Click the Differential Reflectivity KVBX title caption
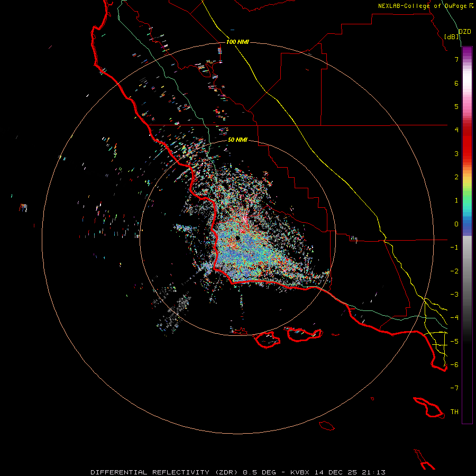 coord(238,472)
